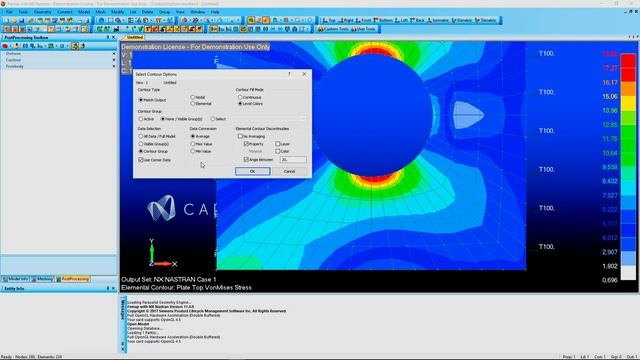This screenshot has width=640, height=360.
Task: Click the orange highlighted icon in top toolbar
Action: (x=266, y=20)
